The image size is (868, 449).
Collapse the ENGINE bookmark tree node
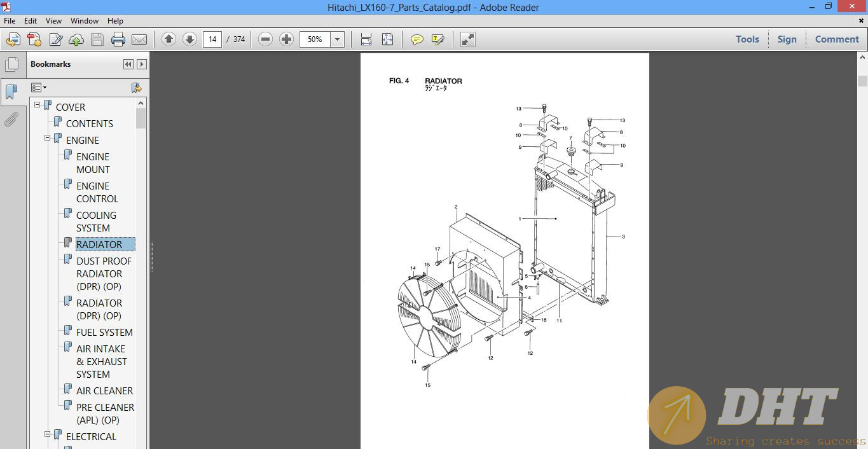(48, 137)
